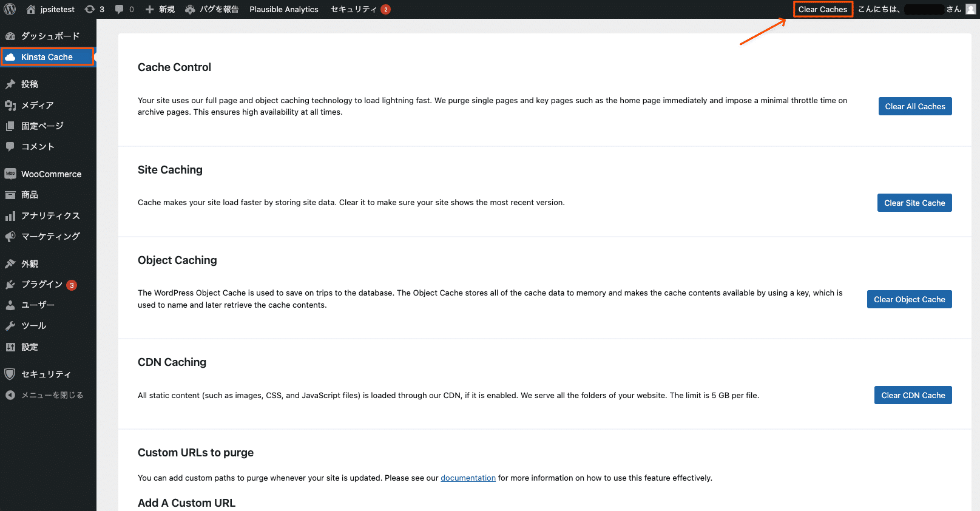Click the 外観 paintbrush icon

(10, 263)
